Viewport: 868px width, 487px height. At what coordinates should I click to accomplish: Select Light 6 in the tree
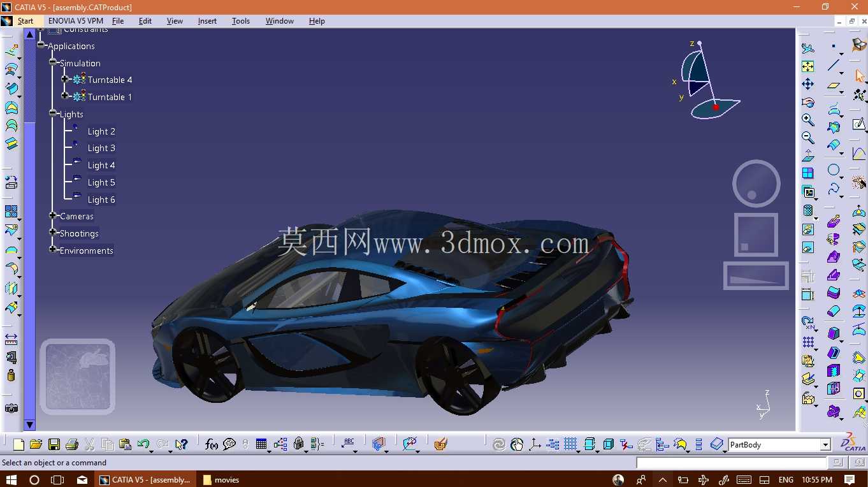(x=101, y=200)
